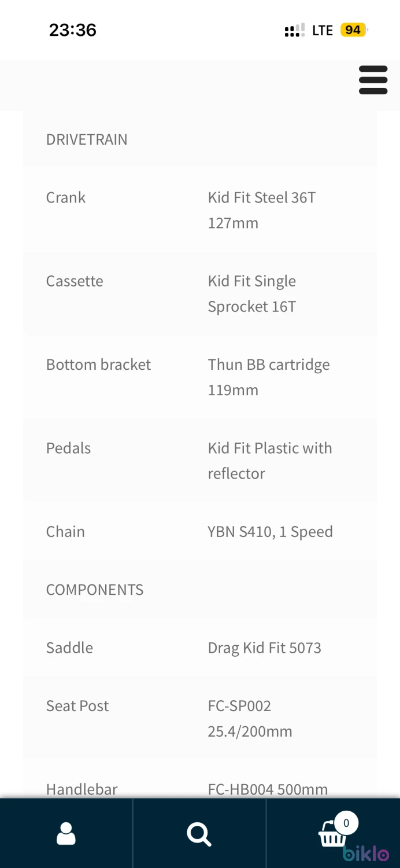400x868 pixels.
Task: Tap the 23:36 clock
Action: (x=73, y=30)
